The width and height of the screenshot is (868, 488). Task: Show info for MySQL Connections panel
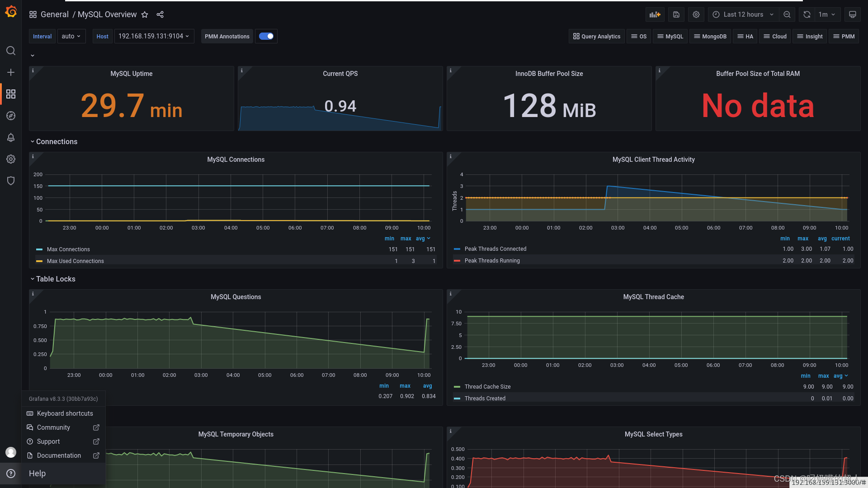pyautogui.click(x=33, y=156)
